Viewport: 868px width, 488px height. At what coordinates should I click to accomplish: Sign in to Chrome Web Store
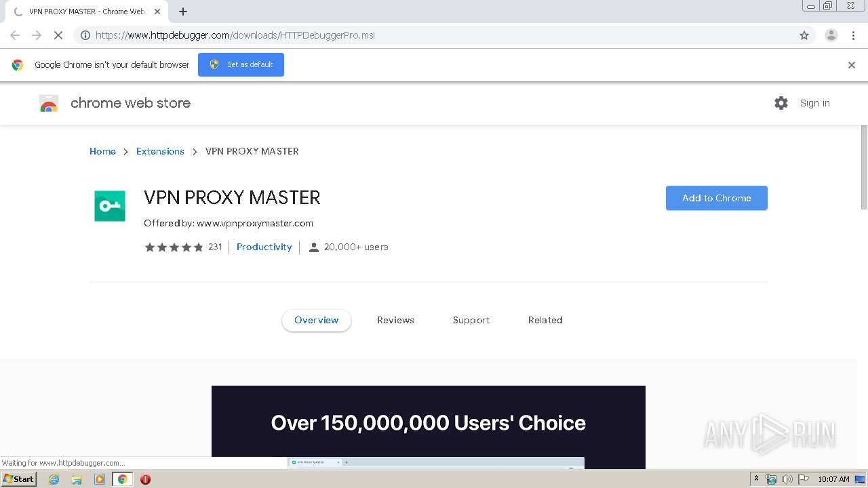click(x=814, y=103)
